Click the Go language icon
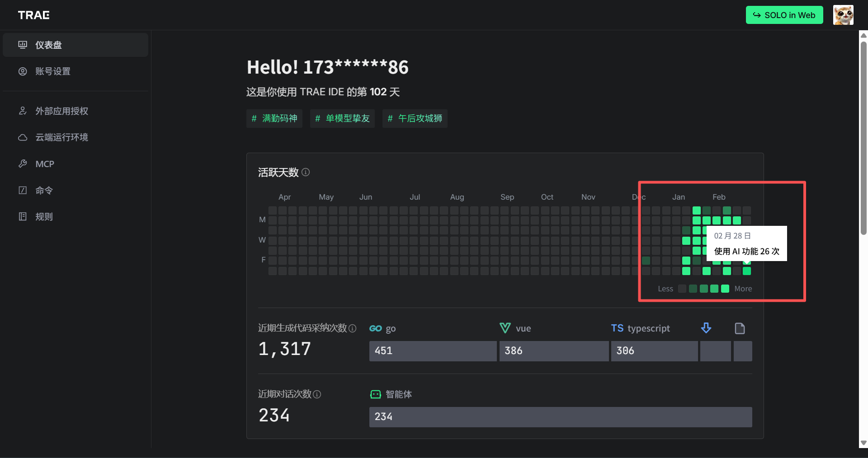Viewport: 868px width, 458px height. pyautogui.click(x=376, y=328)
